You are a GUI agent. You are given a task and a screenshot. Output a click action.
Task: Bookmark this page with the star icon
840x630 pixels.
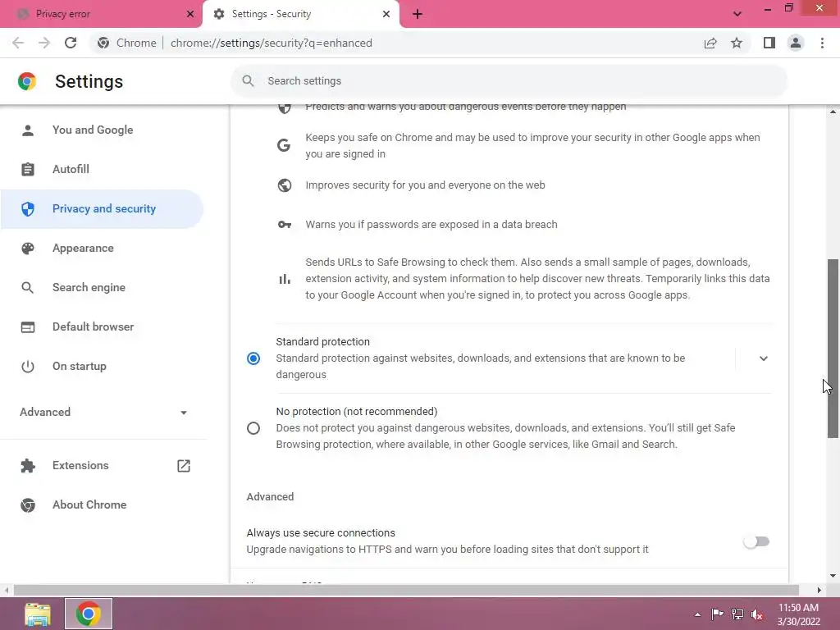[737, 43]
